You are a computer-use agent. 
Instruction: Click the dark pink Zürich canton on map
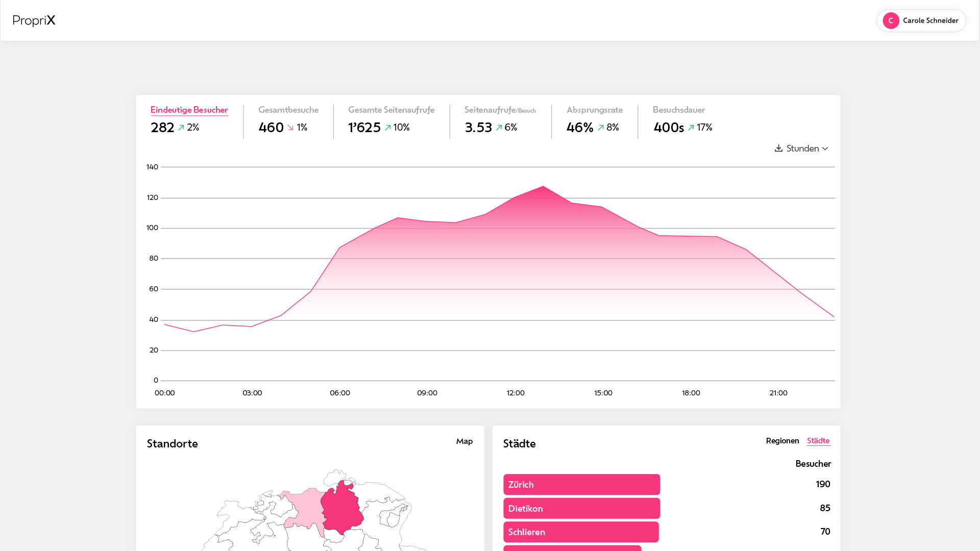[342, 510]
